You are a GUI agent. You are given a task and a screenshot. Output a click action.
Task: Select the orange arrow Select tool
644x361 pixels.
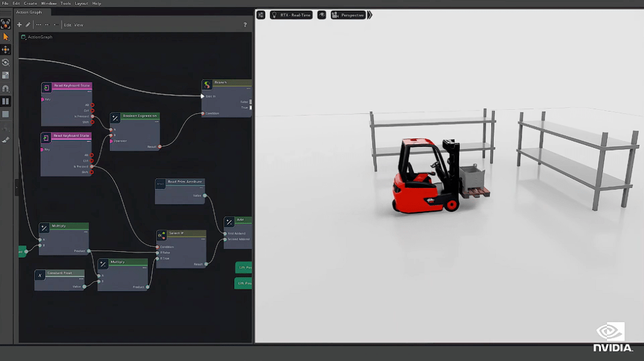click(5, 37)
